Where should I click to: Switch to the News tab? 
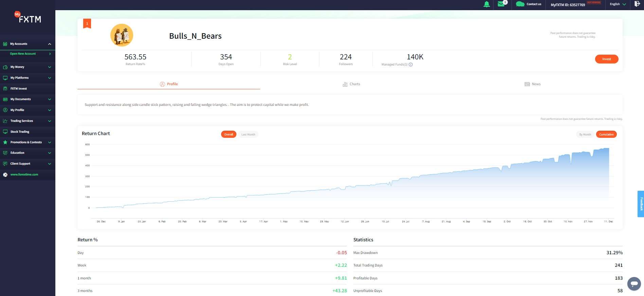532,84
